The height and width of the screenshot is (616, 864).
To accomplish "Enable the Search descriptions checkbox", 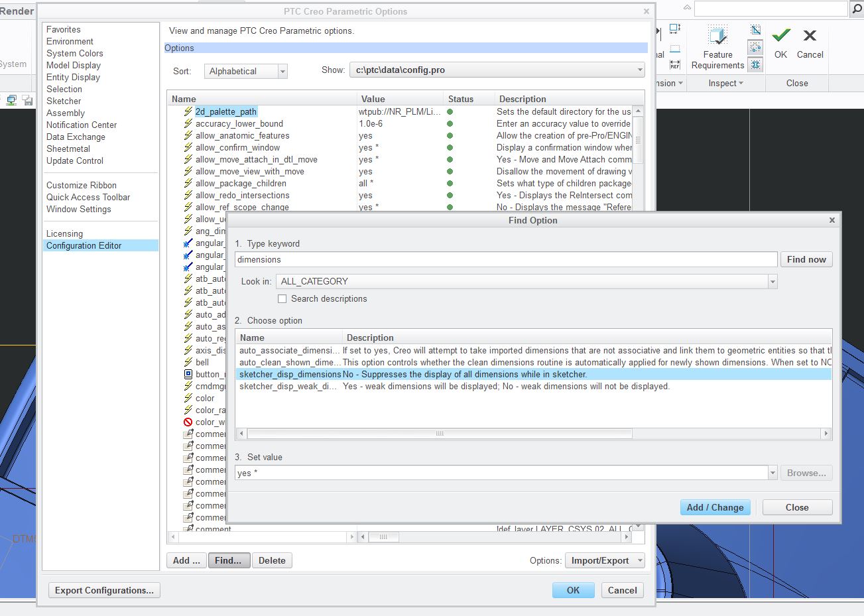I will pos(282,298).
